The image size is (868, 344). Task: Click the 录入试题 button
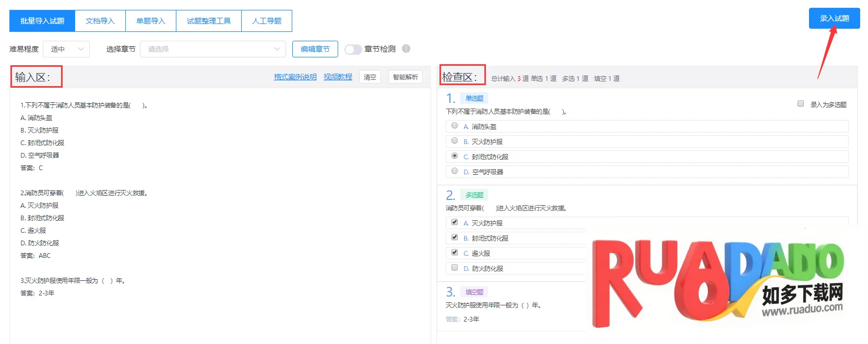pyautogui.click(x=834, y=18)
